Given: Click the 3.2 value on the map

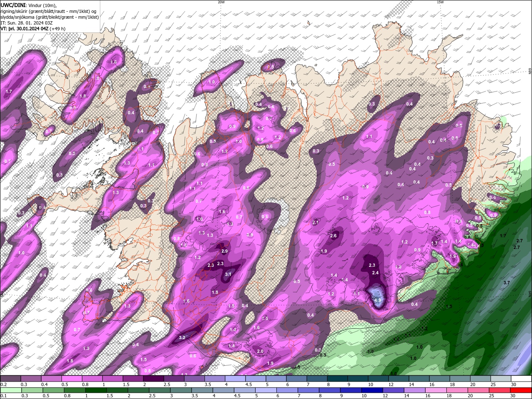Looking at the screenshot, I should coord(182,337).
